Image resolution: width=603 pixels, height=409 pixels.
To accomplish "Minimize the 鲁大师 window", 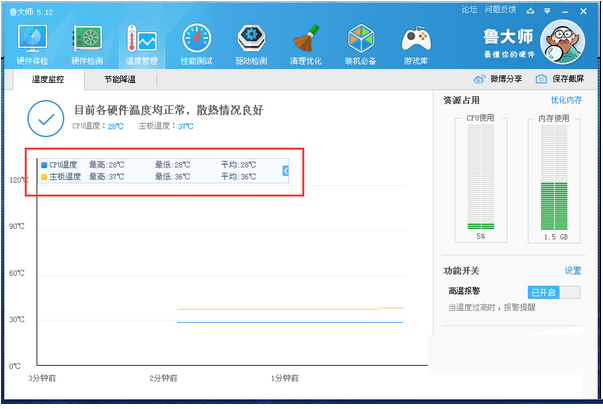I will [565, 12].
